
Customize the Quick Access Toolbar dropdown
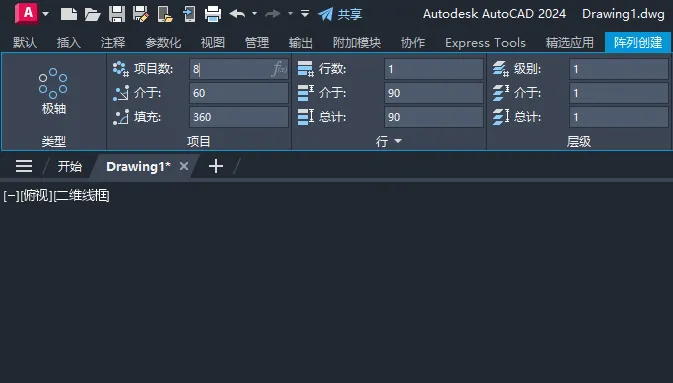pos(305,14)
